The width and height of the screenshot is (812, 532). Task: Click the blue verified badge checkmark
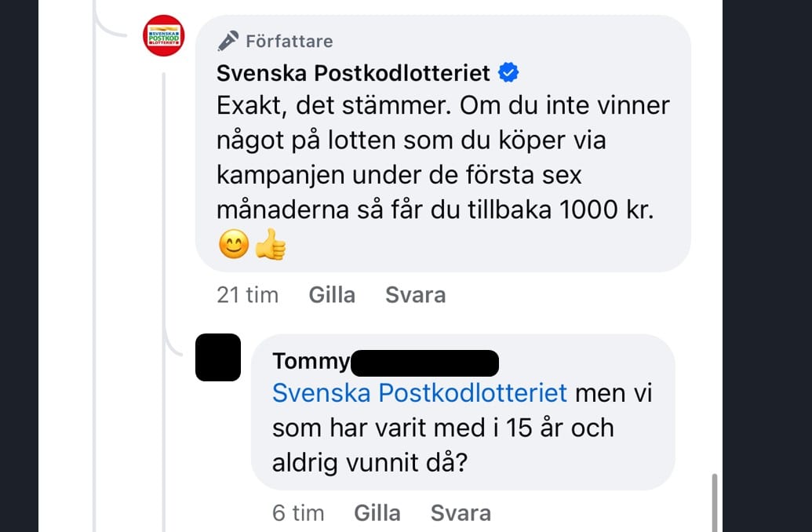tap(508, 74)
